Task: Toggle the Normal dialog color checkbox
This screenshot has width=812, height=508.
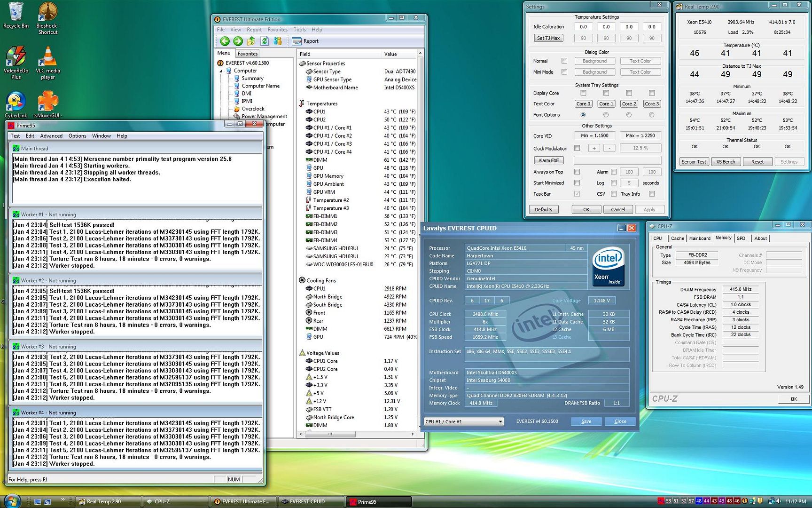Action: (x=564, y=61)
